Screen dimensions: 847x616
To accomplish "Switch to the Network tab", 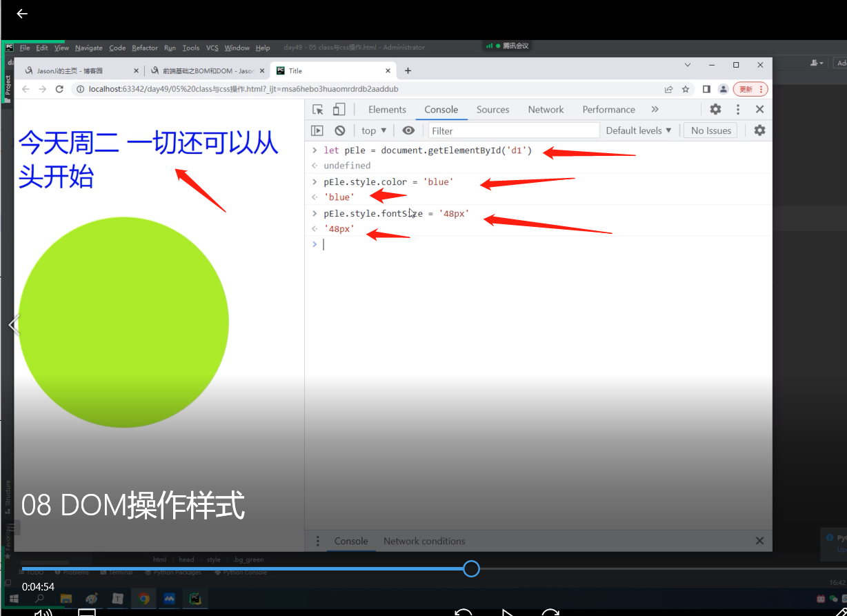I will (x=546, y=110).
